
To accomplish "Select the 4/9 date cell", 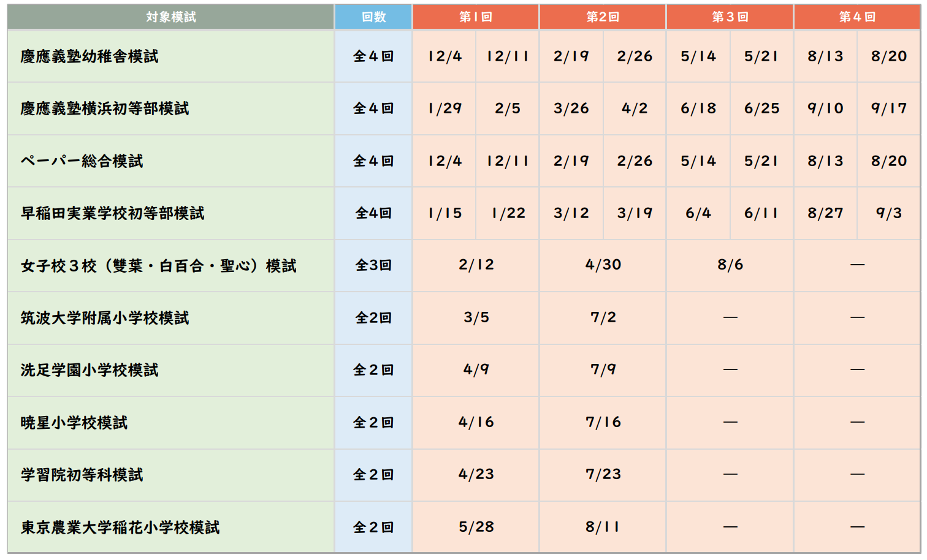I will tap(476, 369).
